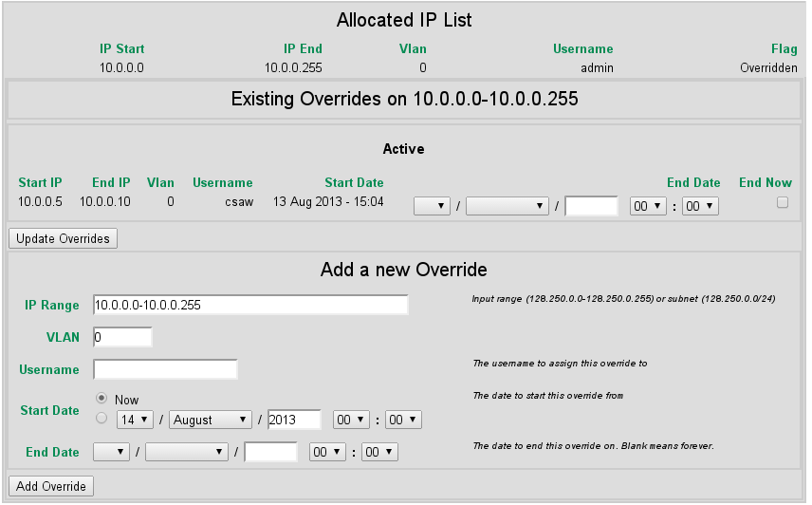This screenshot has width=812, height=505.
Task: Open the Start Date month dropdown showing August
Action: [x=211, y=420]
